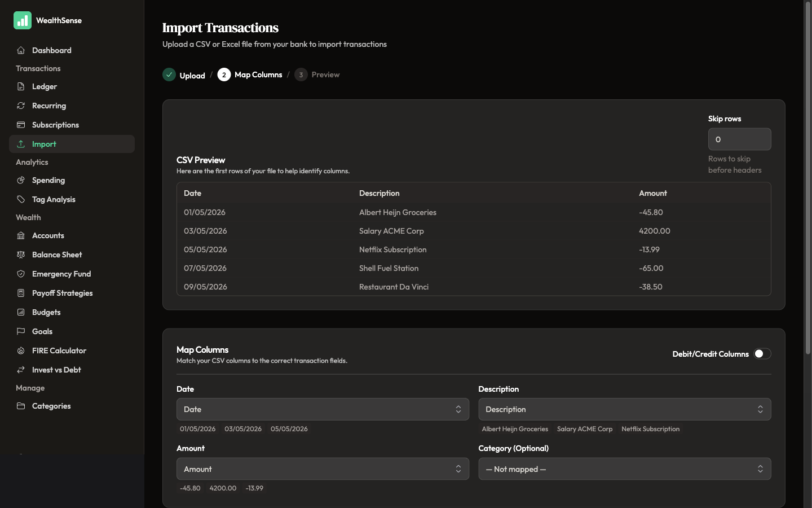Click the Map Columns step label
Image resolution: width=812 pixels, height=508 pixels.
pos(258,75)
